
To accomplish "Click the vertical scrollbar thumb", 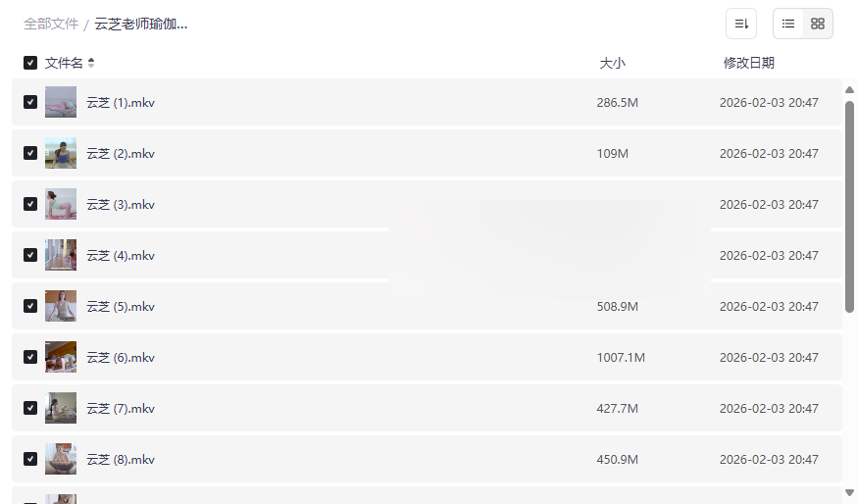I will pyautogui.click(x=849, y=206).
